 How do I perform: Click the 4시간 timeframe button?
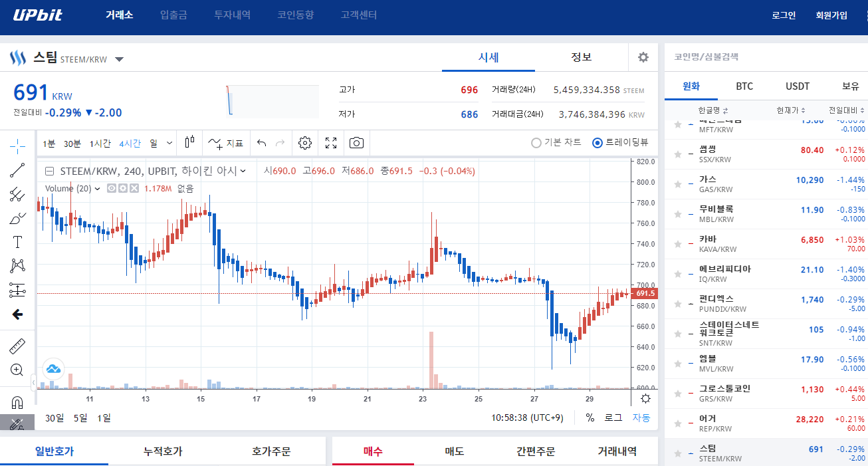(130, 143)
